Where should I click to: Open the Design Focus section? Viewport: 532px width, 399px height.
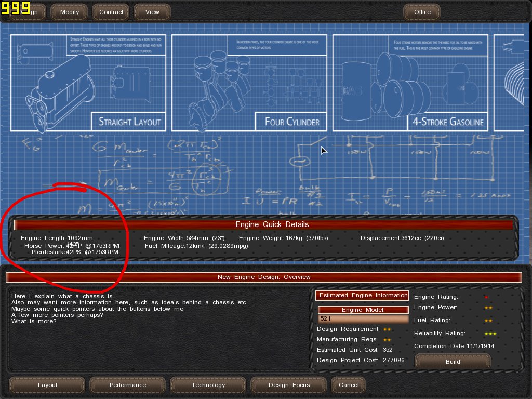pyautogui.click(x=289, y=385)
